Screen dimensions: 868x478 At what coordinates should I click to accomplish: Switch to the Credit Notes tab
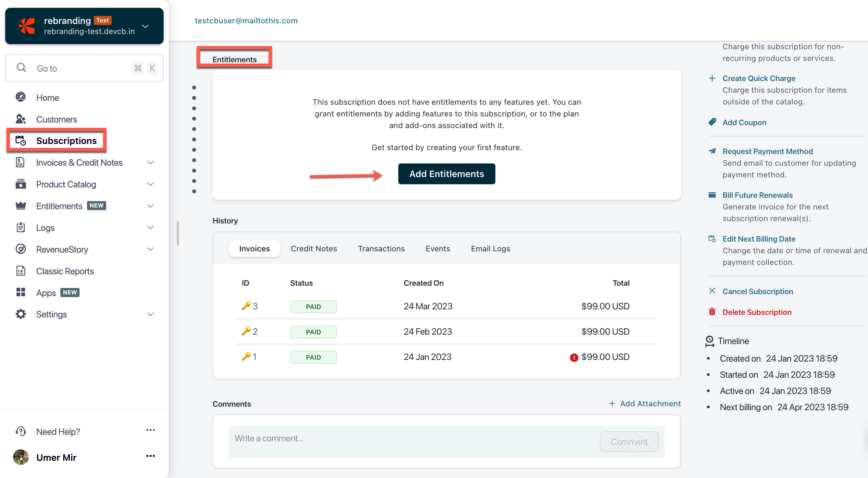tap(313, 248)
